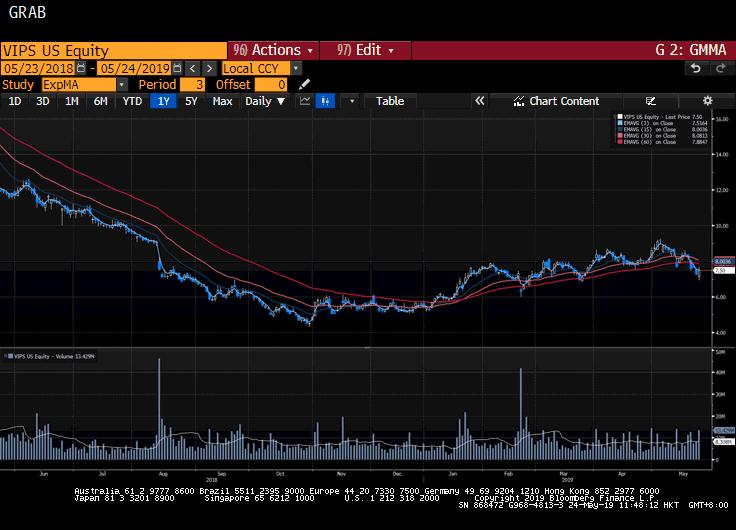Select the 3D range tab
This screenshot has height=530, width=736.
tap(43, 101)
